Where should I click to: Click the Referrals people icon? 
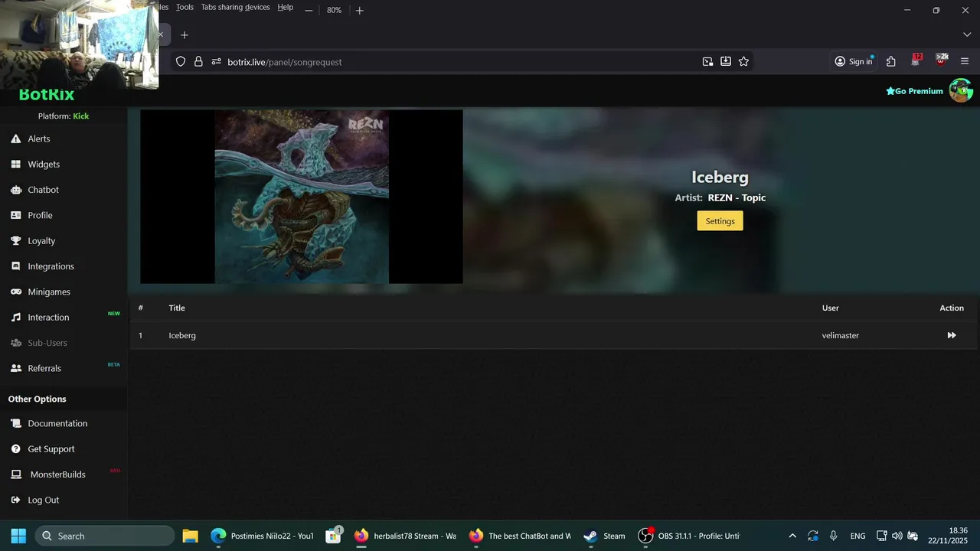click(x=15, y=368)
